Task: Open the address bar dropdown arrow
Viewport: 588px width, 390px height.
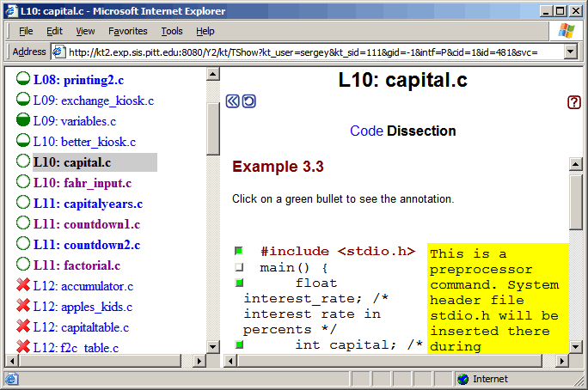Action: tap(571, 52)
